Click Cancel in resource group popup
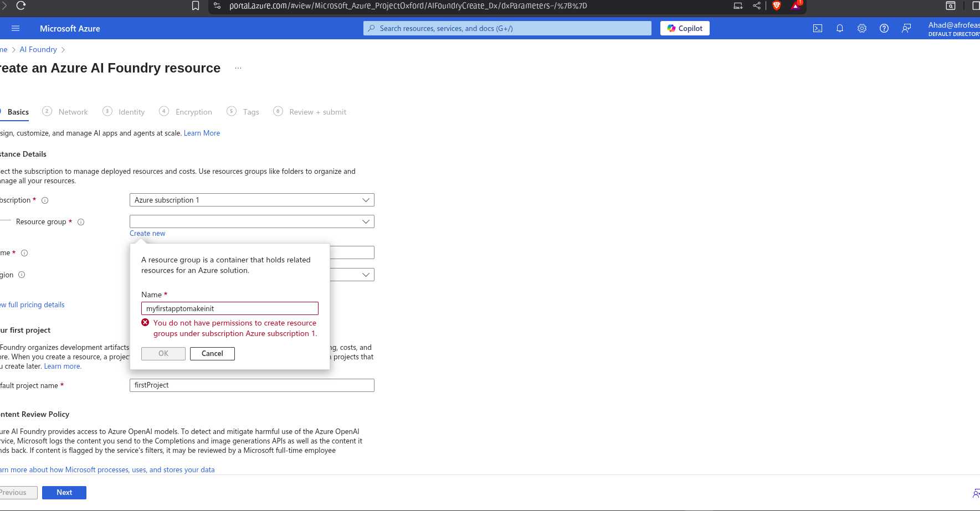This screenshot has height=511, width=980. [212, 354]
